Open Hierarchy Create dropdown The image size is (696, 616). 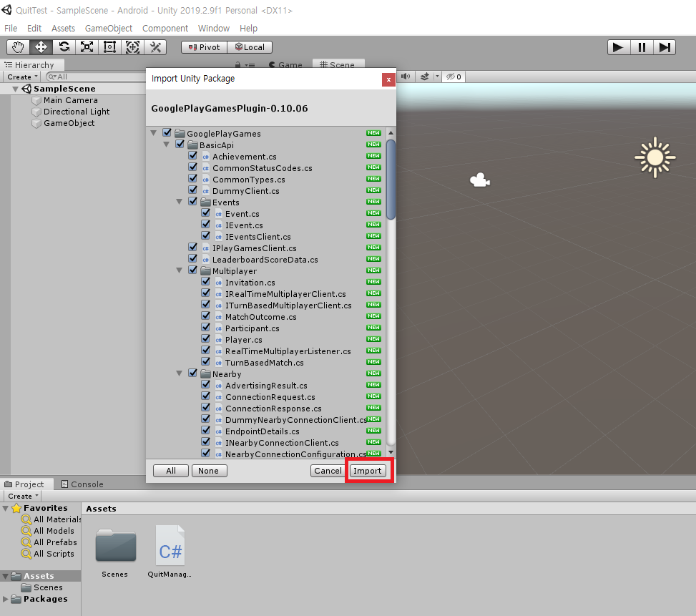coord(22,77)
